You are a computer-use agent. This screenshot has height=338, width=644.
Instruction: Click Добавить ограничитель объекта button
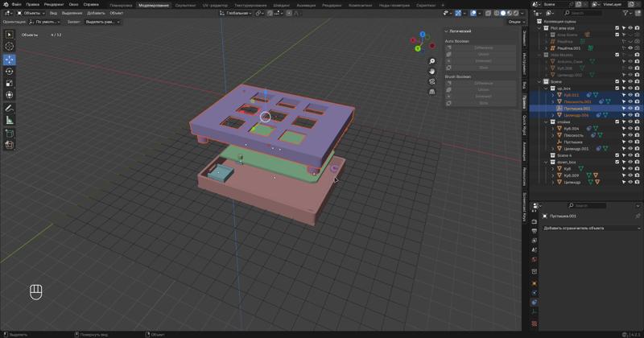tap(592, 228)
